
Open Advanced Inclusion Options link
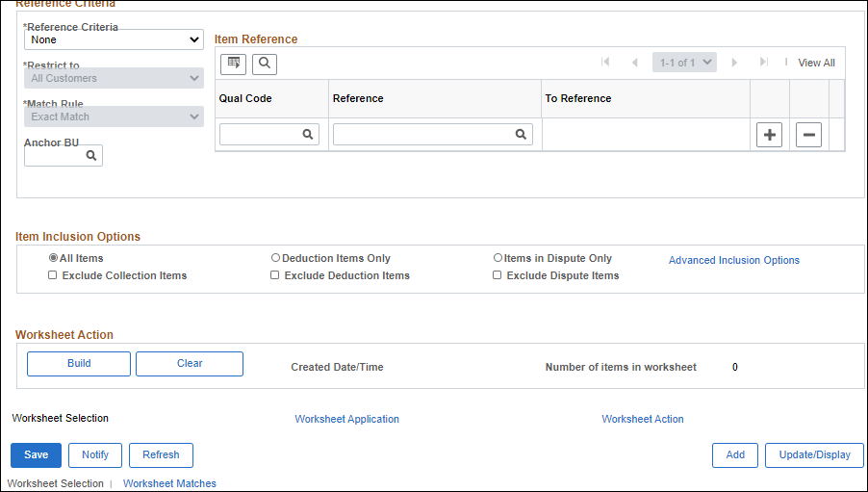click(734, 260)
